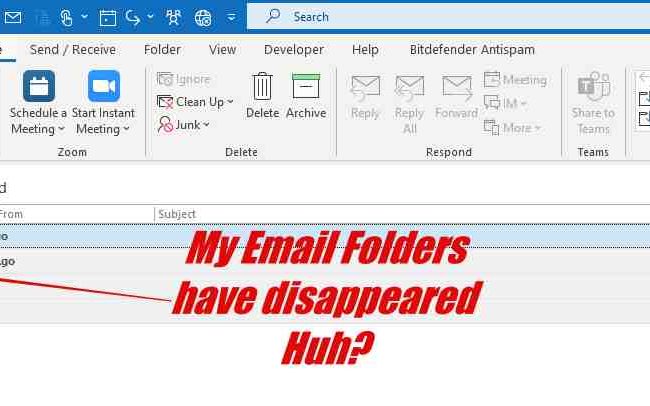
Task: Select the highlighted first email row
Action: [325, 236]
